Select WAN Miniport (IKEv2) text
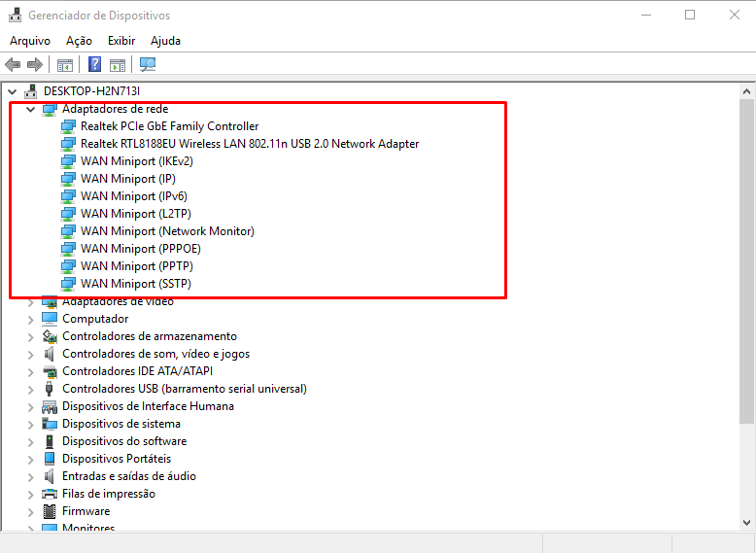This screenshot has width=756, height=553. tap(137, 161)
